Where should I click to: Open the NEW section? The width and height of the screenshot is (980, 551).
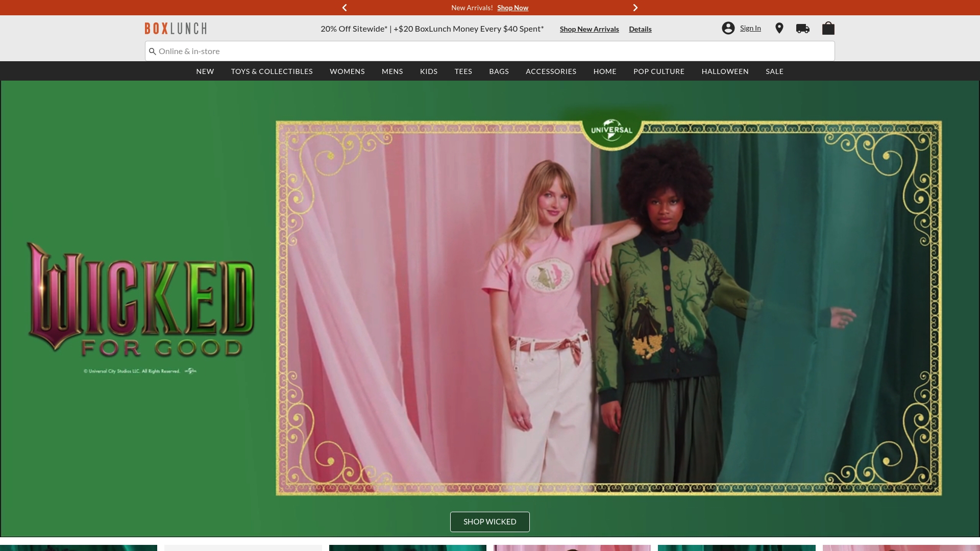tap(205, 71)
